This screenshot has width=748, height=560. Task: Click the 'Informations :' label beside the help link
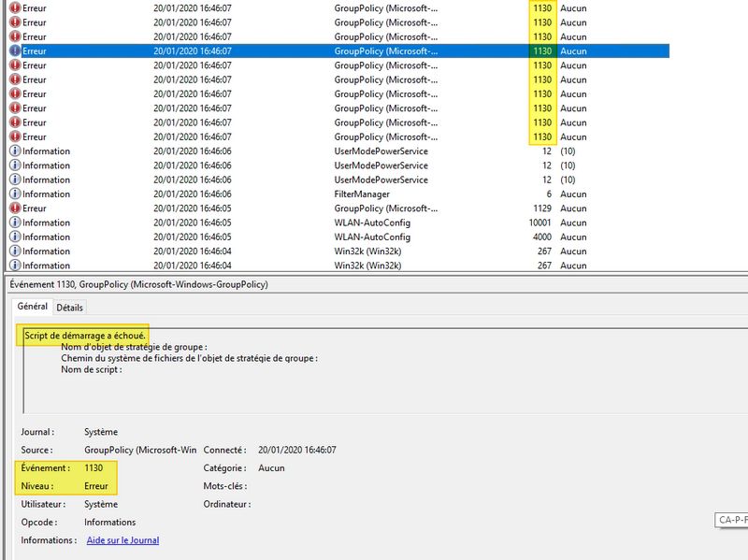(49, 540)
